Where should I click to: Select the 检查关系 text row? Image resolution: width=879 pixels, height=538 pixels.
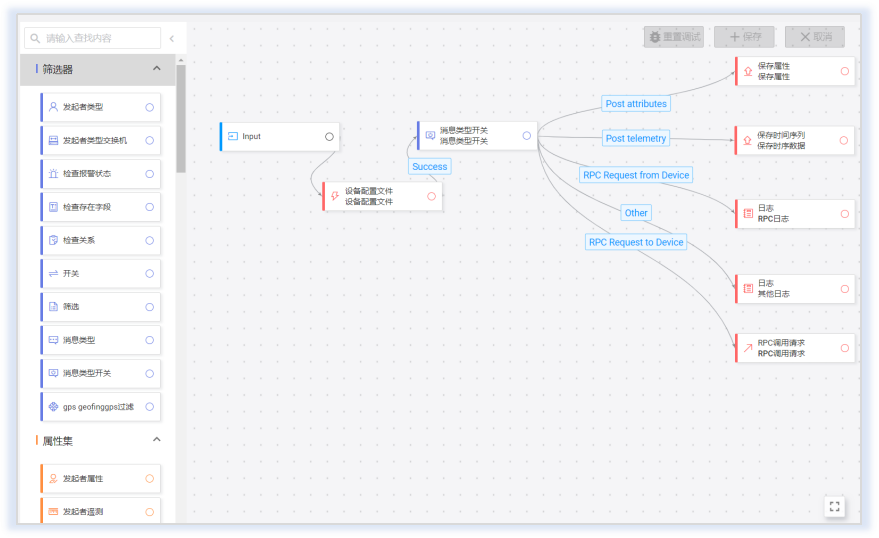[x=101, y=240]
